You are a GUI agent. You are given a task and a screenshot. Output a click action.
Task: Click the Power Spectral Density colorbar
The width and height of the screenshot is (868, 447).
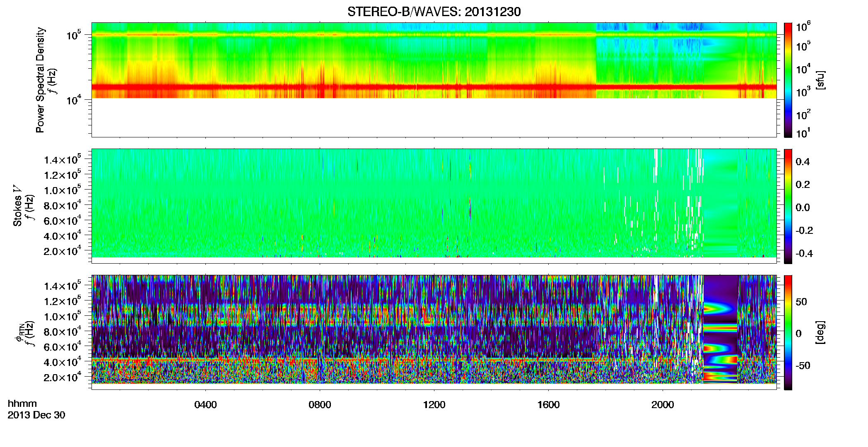click(788, 80)
